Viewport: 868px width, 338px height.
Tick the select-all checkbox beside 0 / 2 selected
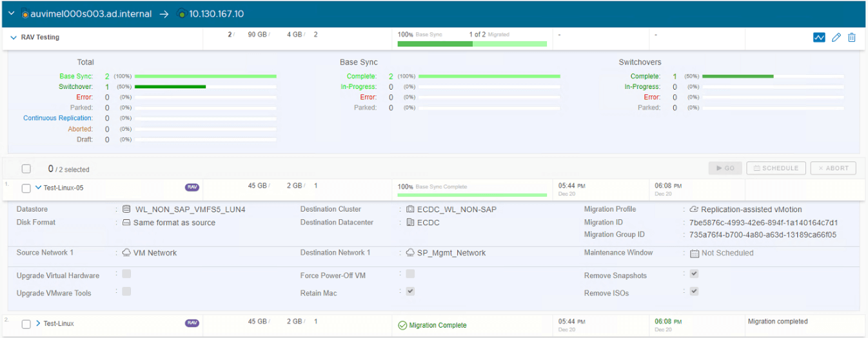click(x=26, y=169)
